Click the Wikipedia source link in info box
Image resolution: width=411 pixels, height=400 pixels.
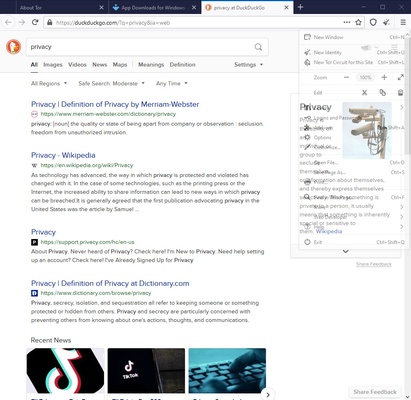[329, 231]
